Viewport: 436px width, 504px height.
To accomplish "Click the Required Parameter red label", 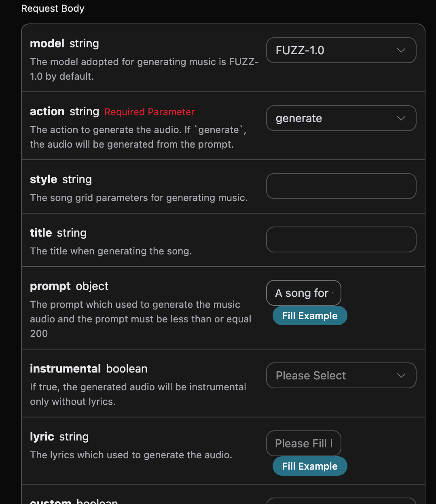I will (149, 112).
